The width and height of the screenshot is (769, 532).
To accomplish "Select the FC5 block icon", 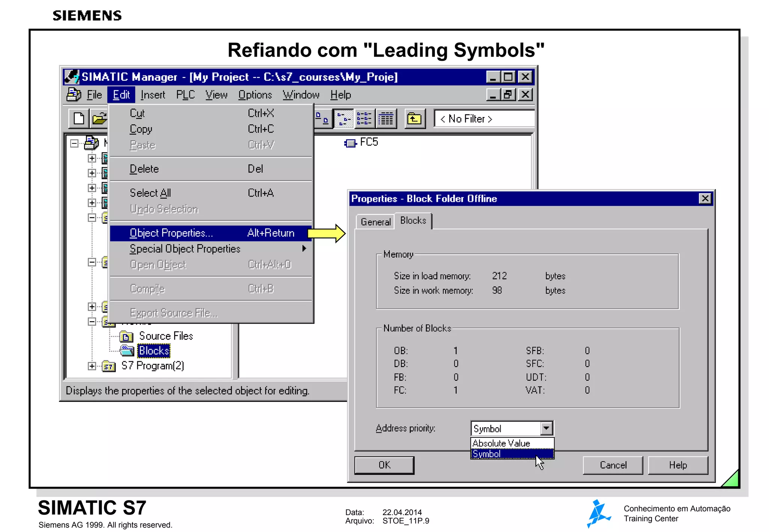I will 350,143.
